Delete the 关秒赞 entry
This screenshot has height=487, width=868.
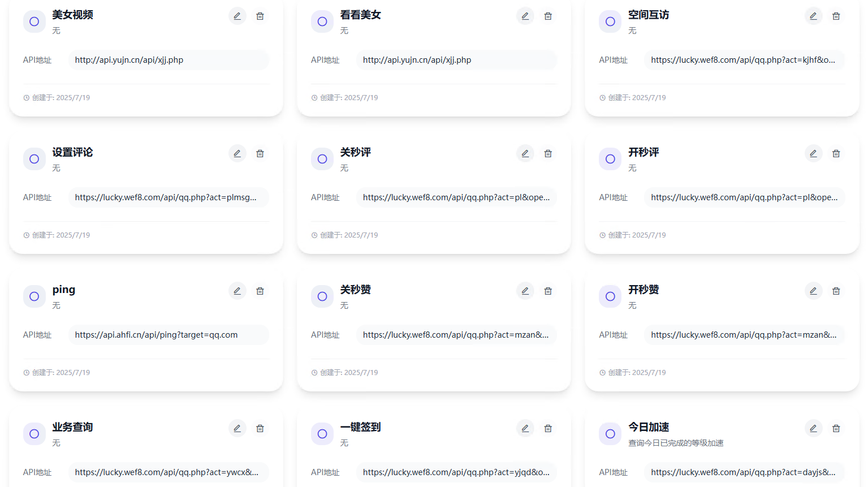pyautogui.click(x=548, y=291)
